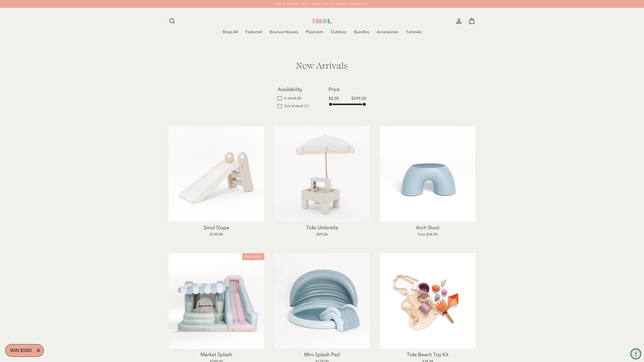Enable the In stock filter checkbox
The image size is (644, 362).
pos(279,98)
